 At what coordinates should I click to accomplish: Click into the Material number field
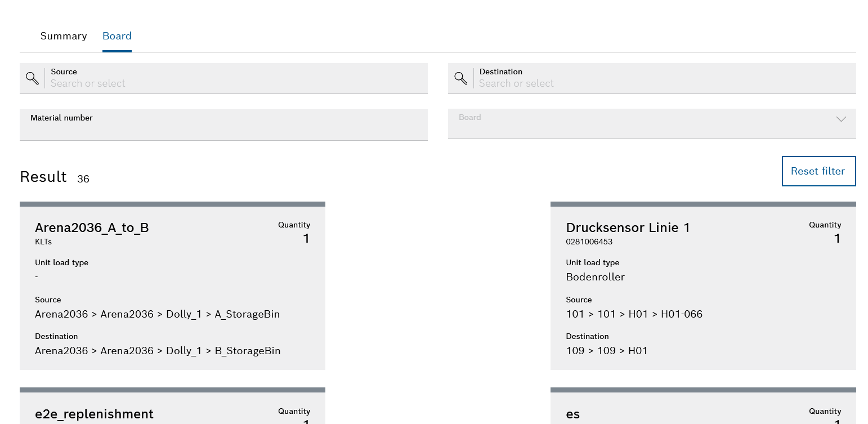223,124
